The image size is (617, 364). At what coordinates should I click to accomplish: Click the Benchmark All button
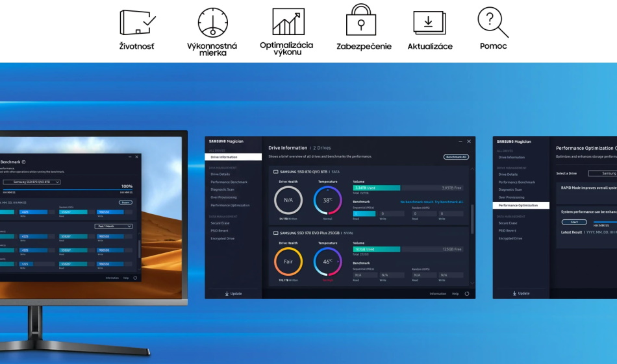pyautogui.click(x=456, y=157)
